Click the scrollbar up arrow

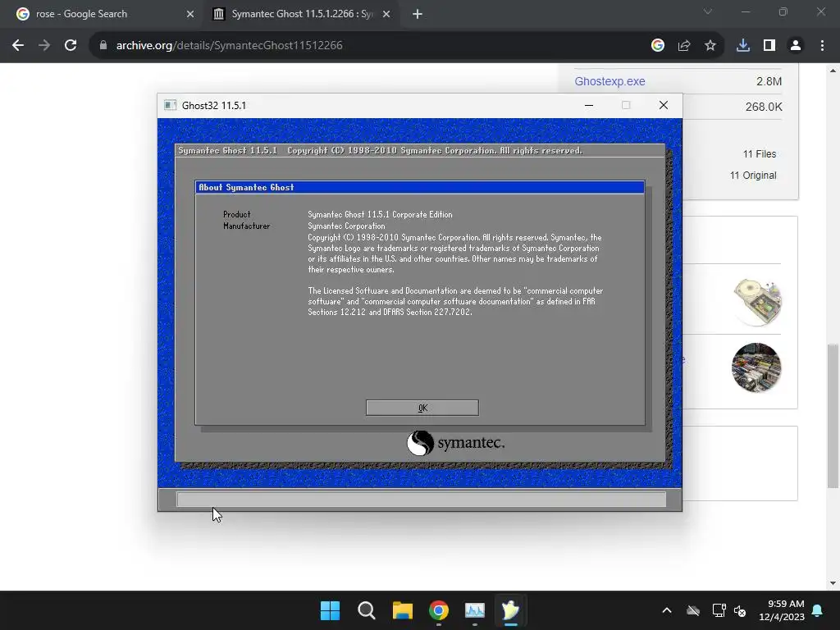(833, 71)
